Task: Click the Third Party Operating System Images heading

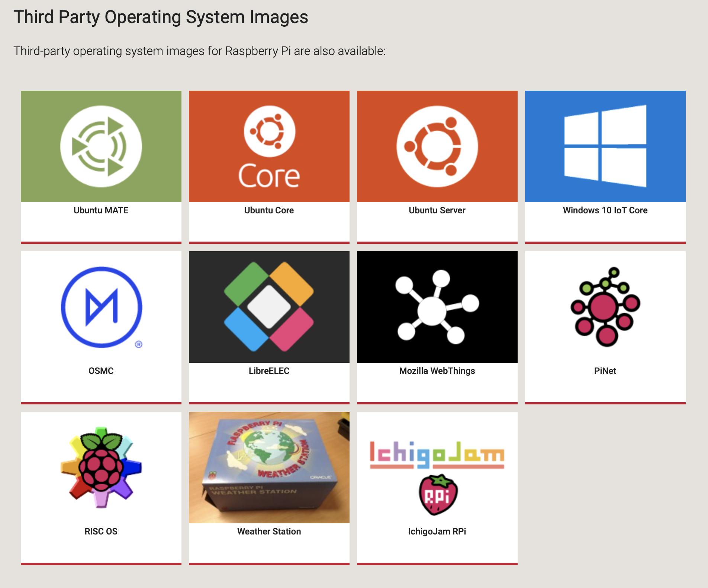Action: pos(161,17)
